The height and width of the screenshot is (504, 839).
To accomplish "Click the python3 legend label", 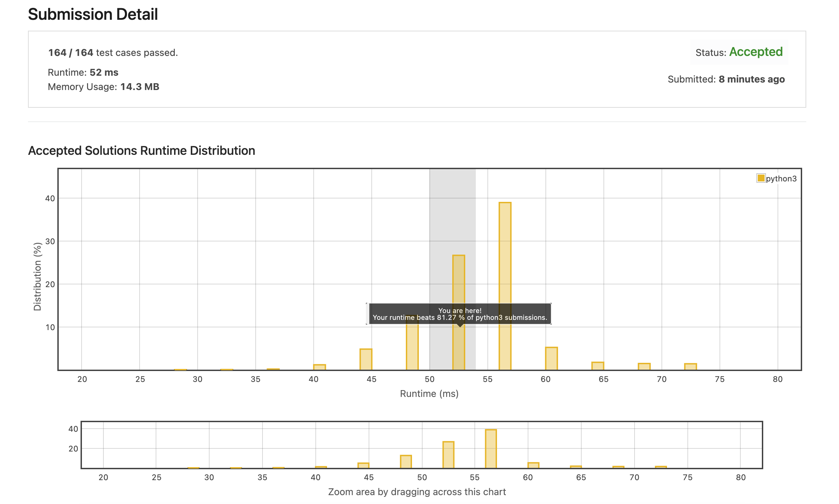I will click(781, 179).
